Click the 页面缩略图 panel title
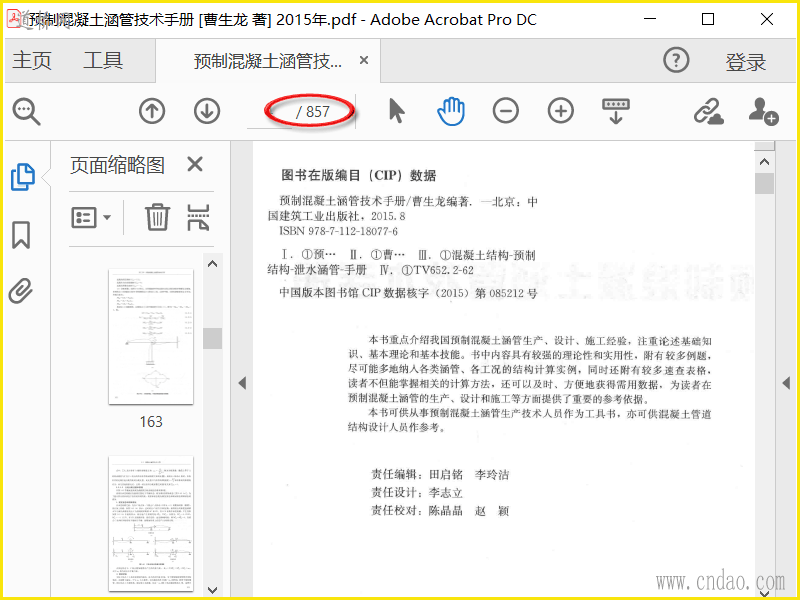 click(x=117, y=165)
